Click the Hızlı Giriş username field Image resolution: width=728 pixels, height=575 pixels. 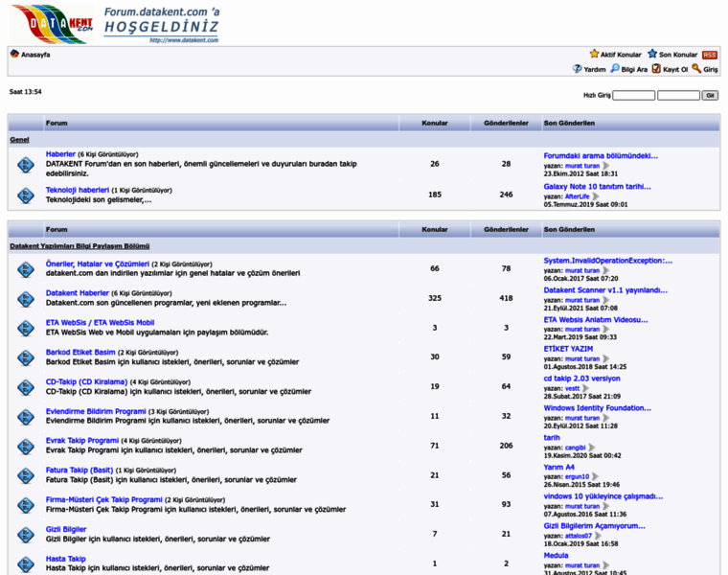(x=634, y=95)
